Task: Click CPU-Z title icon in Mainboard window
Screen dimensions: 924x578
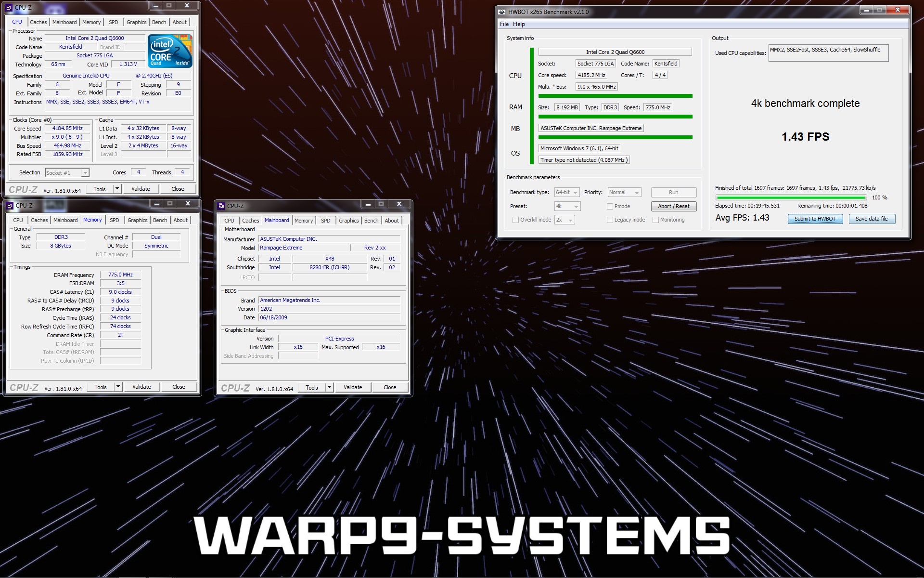Action: click(x=221, y=206)
